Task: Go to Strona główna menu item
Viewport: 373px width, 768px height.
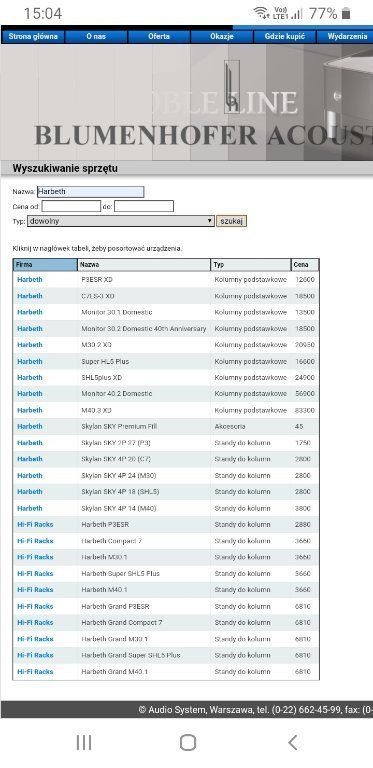Action: coord(33,37)
